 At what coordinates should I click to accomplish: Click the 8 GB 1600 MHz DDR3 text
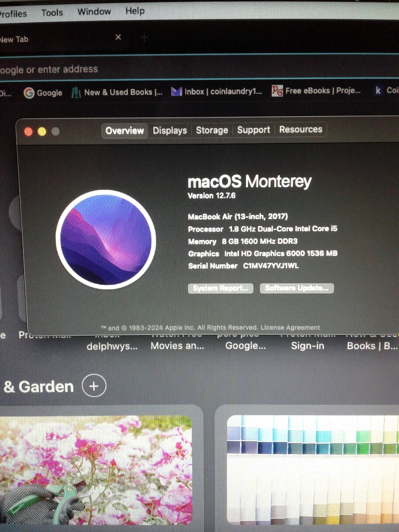260,241
